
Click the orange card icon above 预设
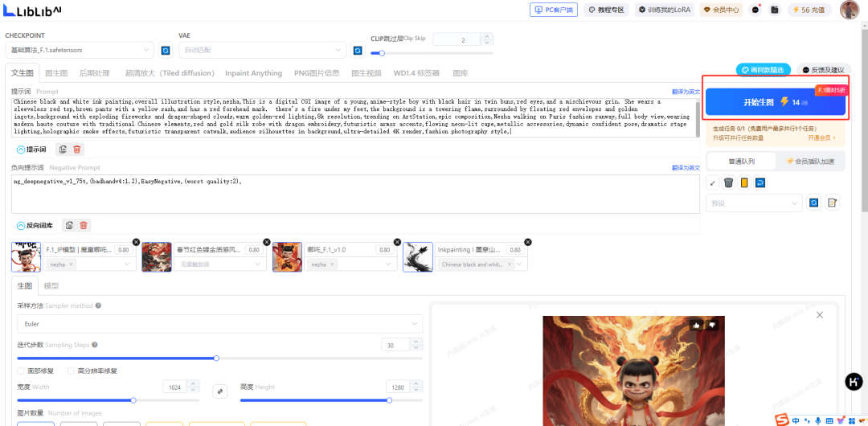(x=744, y=182)
